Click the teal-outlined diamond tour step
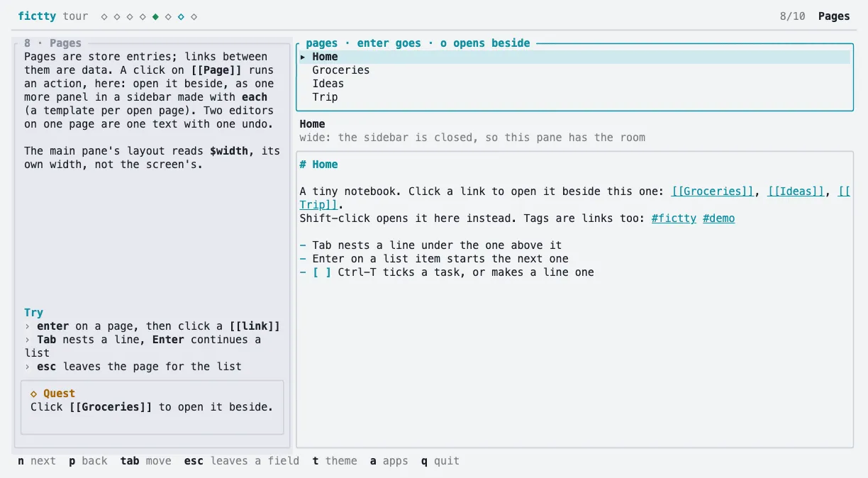The image size is (868, 478). point(181,16)
